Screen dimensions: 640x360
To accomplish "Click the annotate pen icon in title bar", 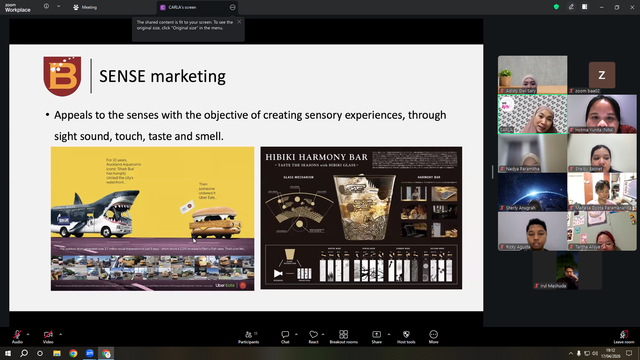I will [x=571, y=7].
